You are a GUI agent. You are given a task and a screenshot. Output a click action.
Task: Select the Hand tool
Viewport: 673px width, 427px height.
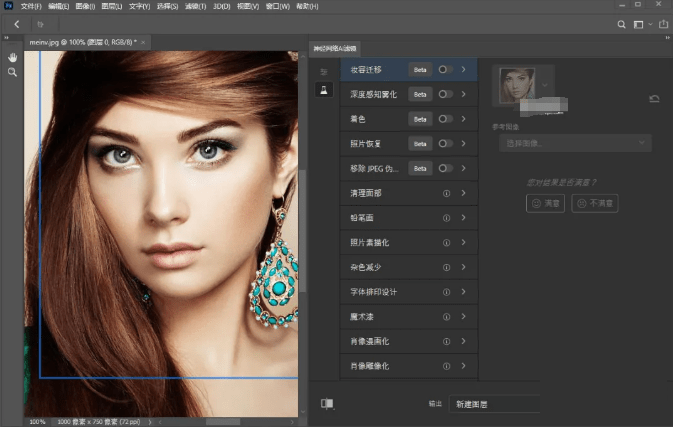pos(12,57)
